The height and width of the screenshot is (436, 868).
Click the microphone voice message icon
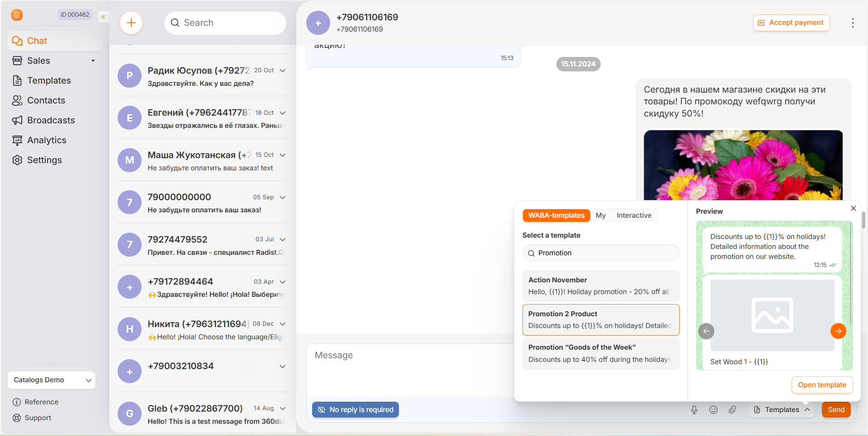pyautogui.click(x=694, y=410)
